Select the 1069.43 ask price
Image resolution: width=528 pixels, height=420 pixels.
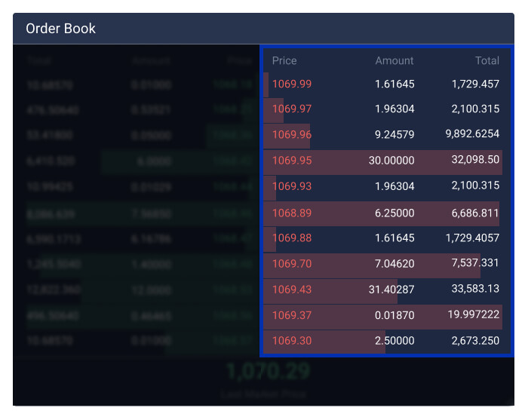pyautogui.click(x=292, y=290)
